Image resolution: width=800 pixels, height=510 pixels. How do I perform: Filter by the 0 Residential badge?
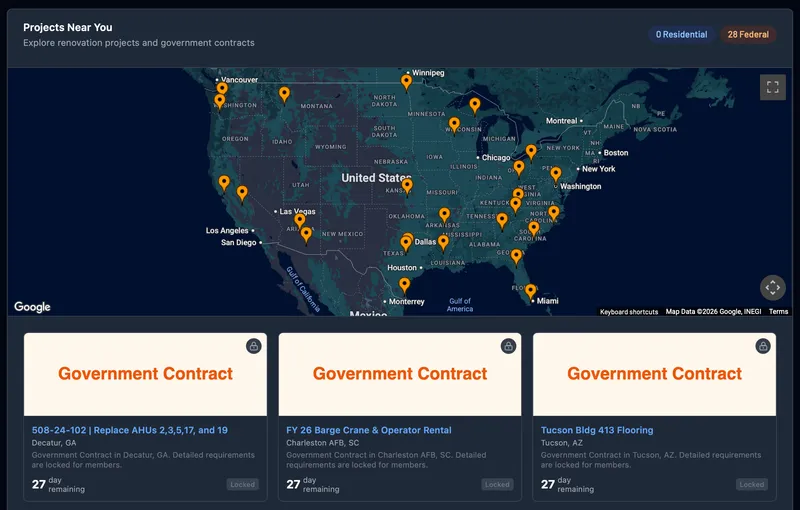pos(681,35)
